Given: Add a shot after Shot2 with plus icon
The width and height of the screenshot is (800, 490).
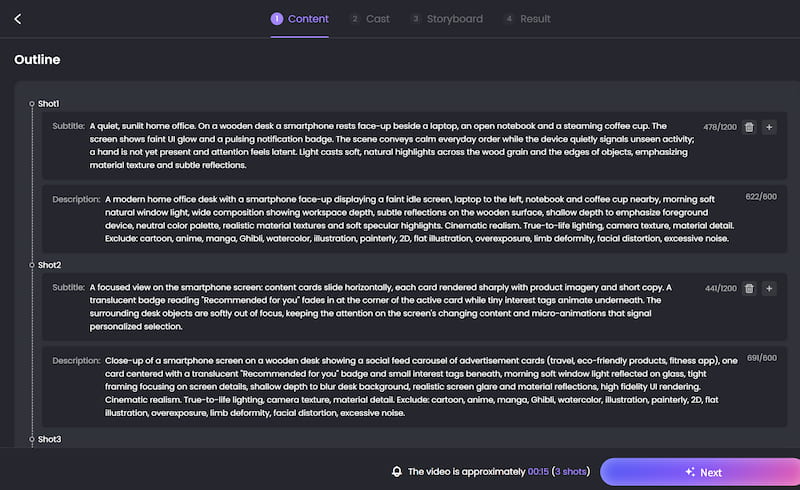Looking at the screenshot, I should tap(769, 288).
